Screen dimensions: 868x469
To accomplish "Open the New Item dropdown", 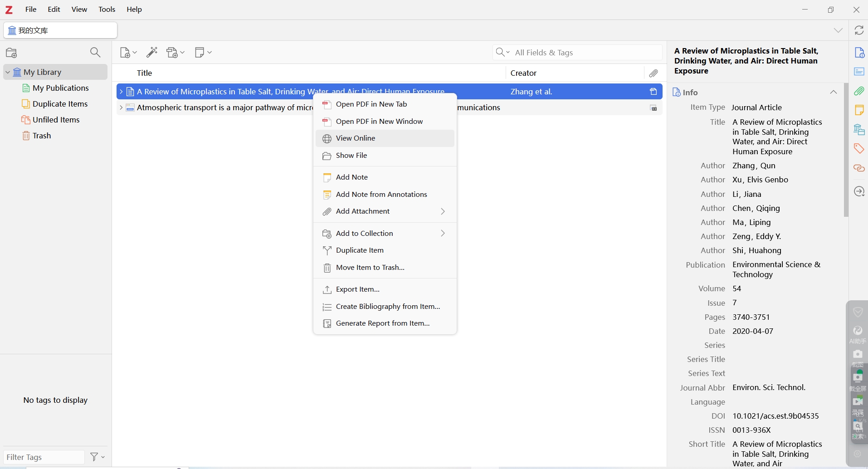I will (128, 53).
